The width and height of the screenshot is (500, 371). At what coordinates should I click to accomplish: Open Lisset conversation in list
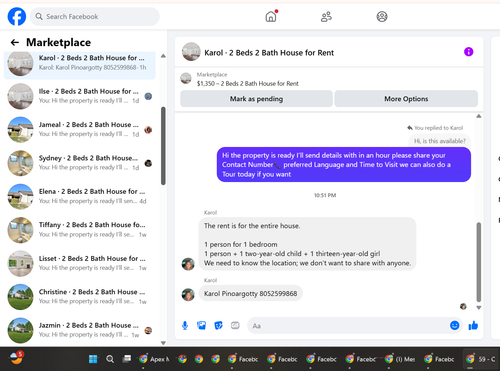pyautogui.click(x=80, y=263)
